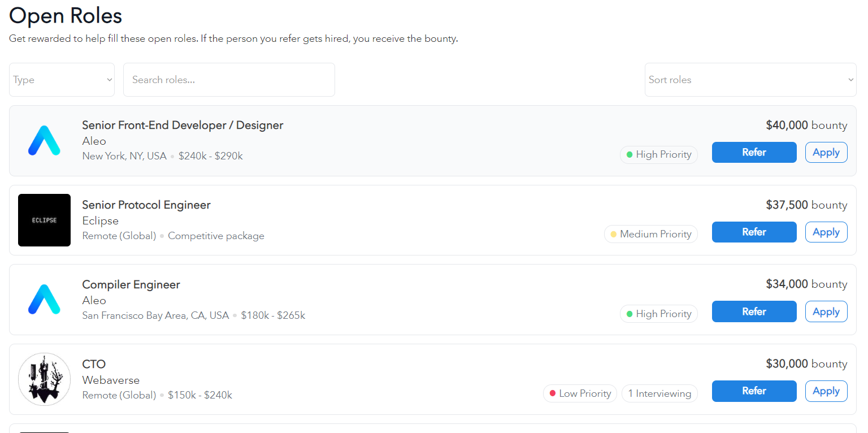This screenshot has width=868, height=433.
Task: Click the Aleo logo on Senior Front-End Developer listing
Action: click(44, 141)
